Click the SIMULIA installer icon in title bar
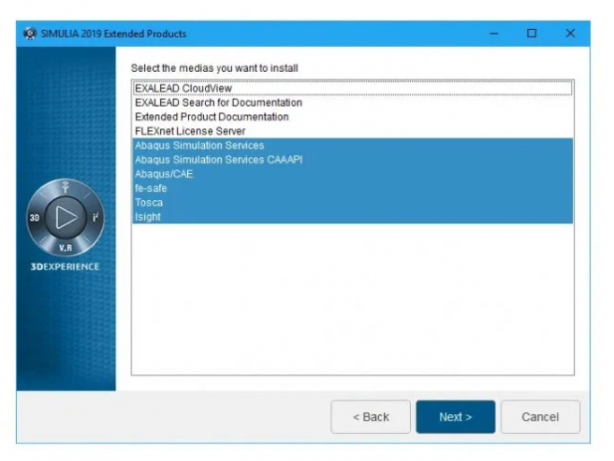 [x=29, y=33]
